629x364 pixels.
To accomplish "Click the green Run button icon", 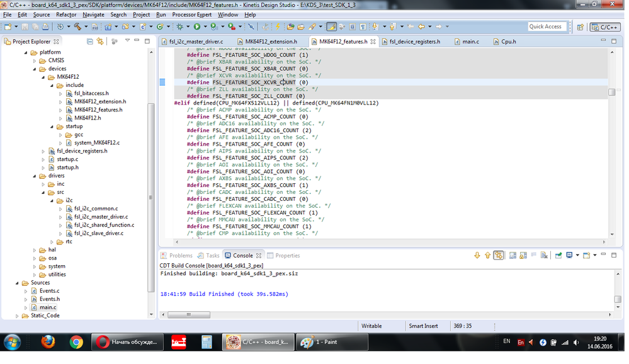I will pyautogui.click(x=197, y=26).
